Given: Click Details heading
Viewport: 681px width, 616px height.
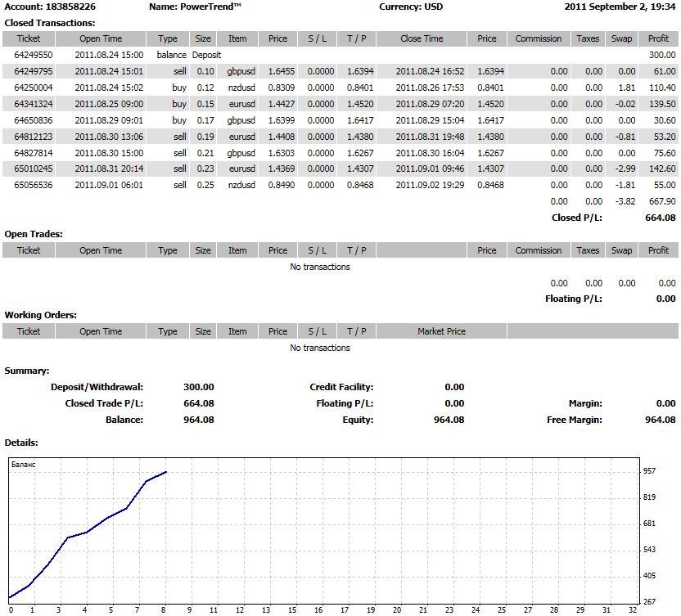Looking at the screenshot, I should tap(21, 443).
